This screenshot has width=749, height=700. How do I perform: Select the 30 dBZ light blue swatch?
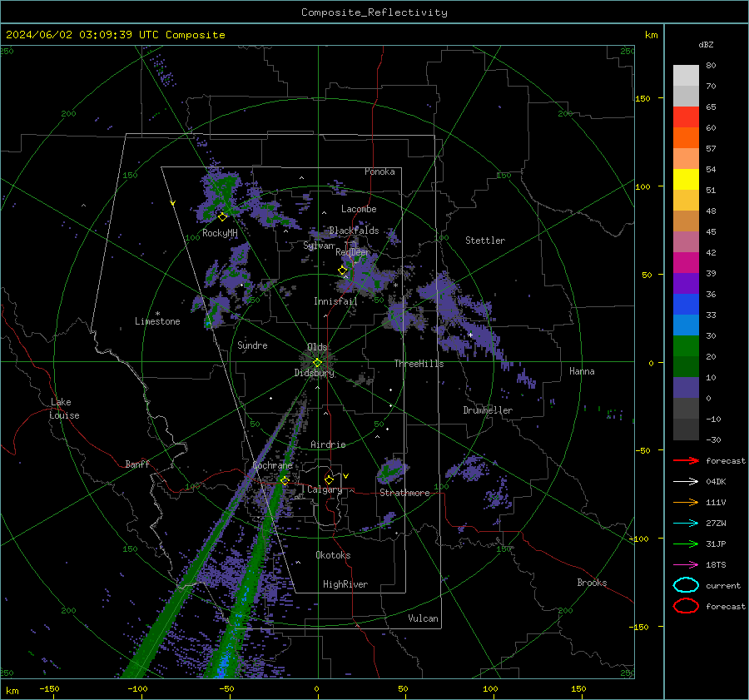(x=686, y=325)
